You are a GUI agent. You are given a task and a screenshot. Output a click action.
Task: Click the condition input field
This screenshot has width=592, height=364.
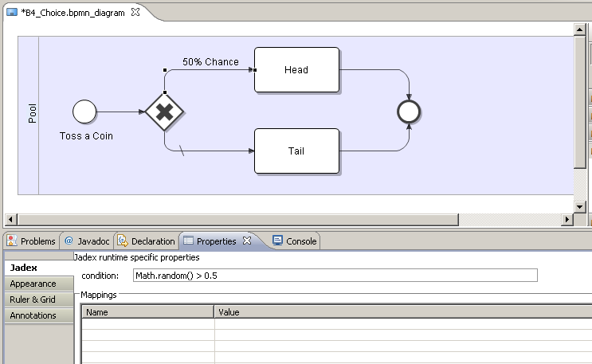[x=335, y=276]
